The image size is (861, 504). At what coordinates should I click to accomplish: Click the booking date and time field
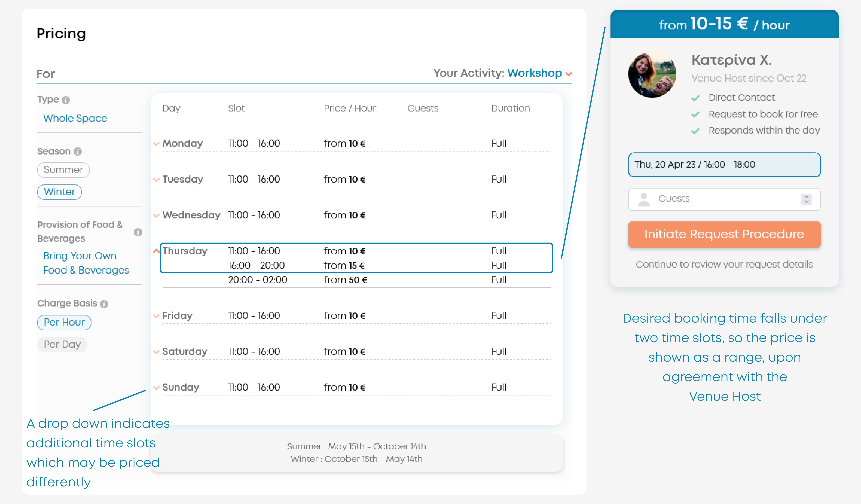724,165
